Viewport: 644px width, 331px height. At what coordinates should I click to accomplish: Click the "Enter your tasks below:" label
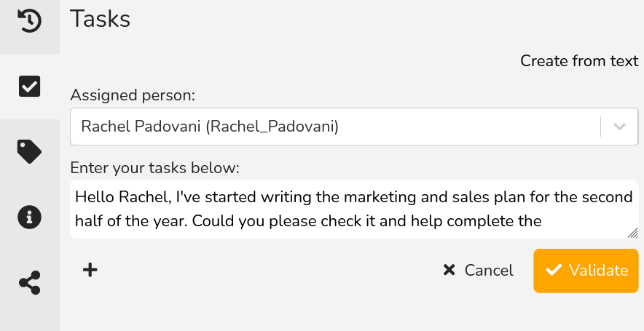(x=155, y=169)
